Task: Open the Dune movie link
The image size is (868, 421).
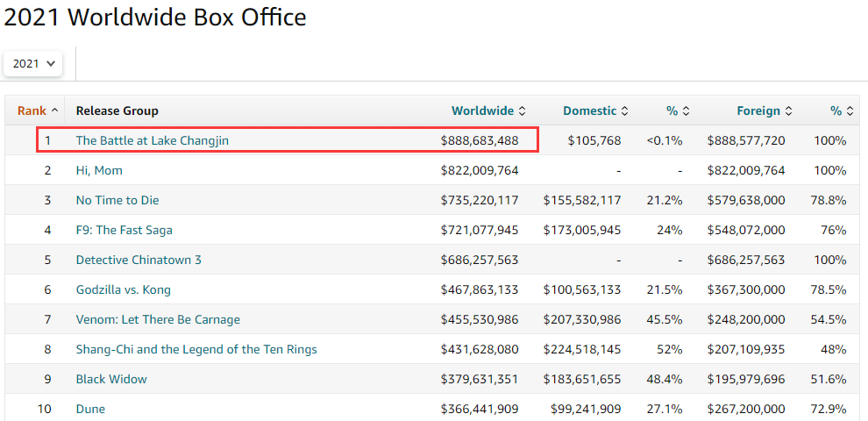Action: tap(91, 409)
